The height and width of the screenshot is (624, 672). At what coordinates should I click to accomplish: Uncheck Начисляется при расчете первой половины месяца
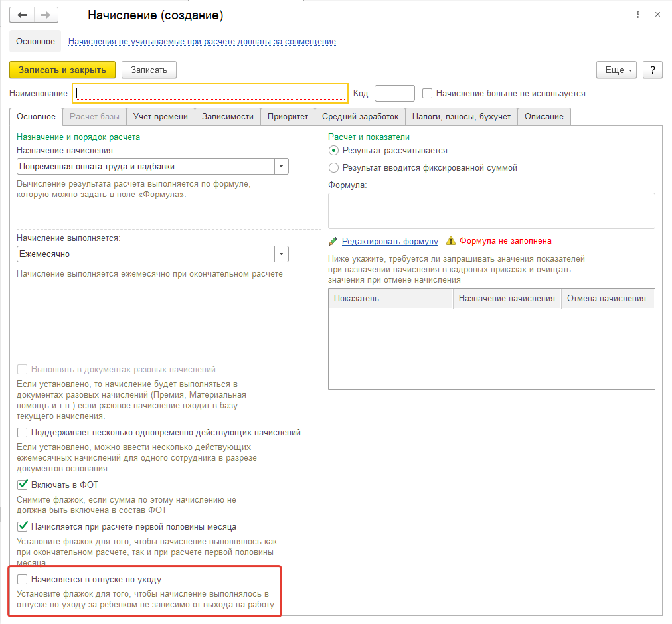coord(23,526)
